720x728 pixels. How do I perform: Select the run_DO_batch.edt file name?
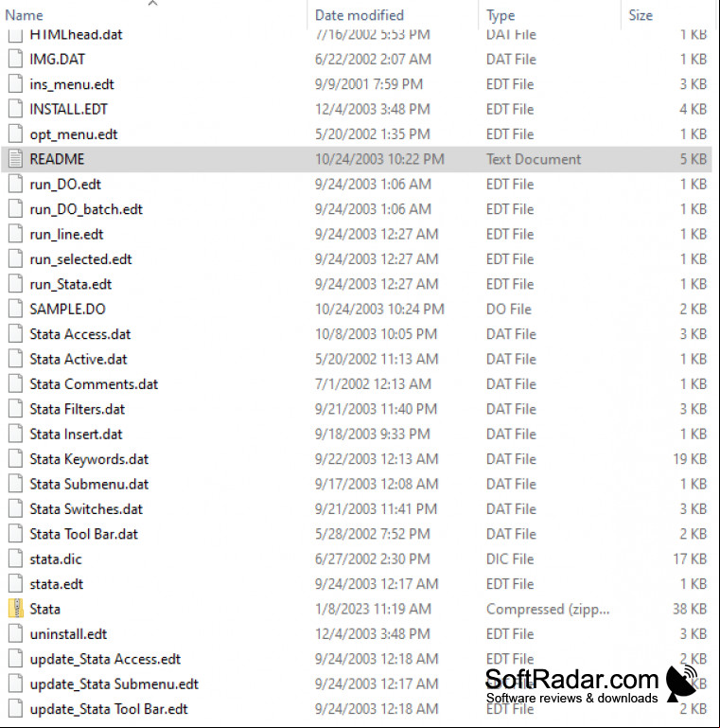(x=86, y=209)
